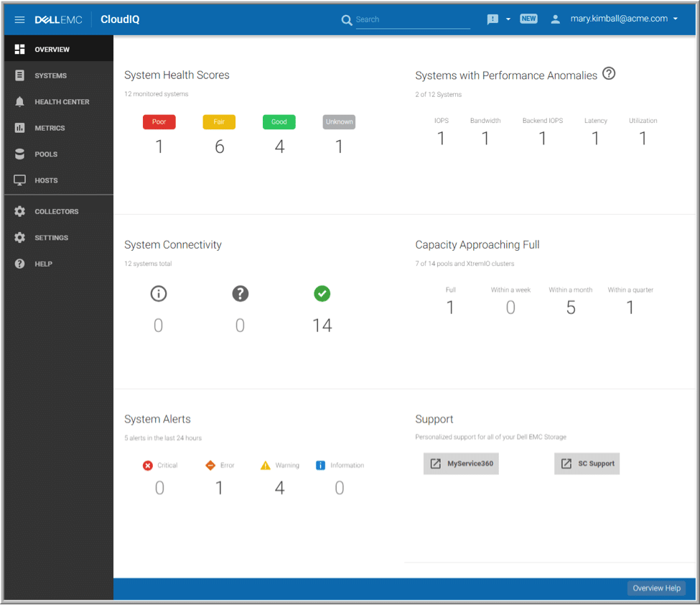Click the Within a month capacity value 5
The image size is (700, 605).
pos(571,308)
